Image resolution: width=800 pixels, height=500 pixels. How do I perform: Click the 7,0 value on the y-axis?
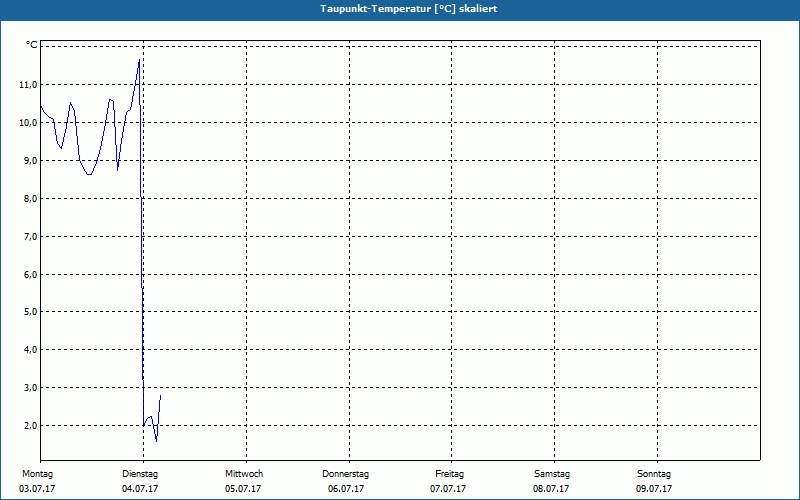point(31,236)
